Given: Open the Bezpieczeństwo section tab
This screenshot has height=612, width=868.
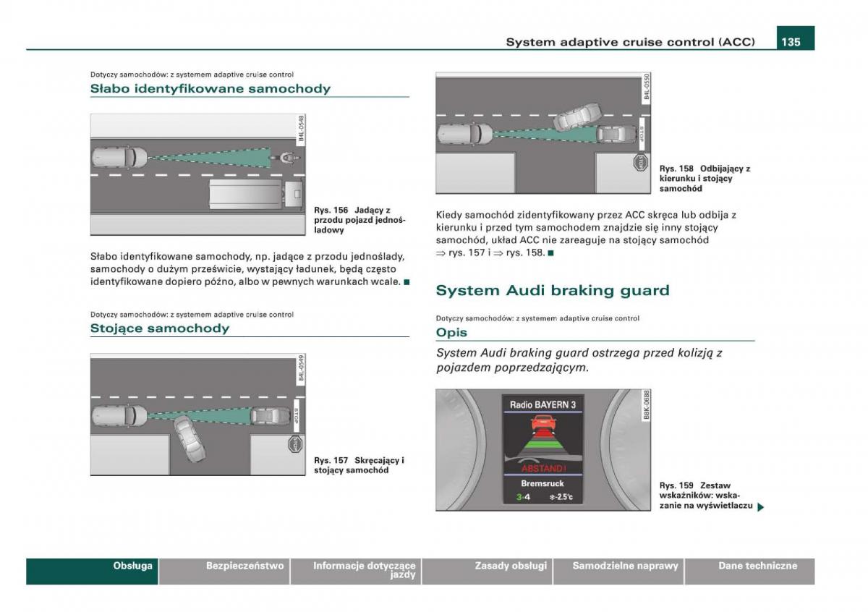Looking at the screenshot, I should pyautogui.click(x=224, y=571).
